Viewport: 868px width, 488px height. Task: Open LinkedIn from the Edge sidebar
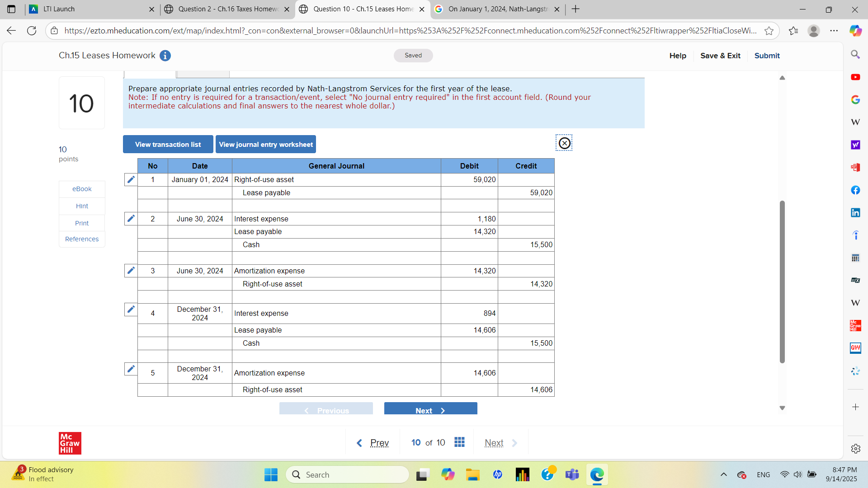855,212
